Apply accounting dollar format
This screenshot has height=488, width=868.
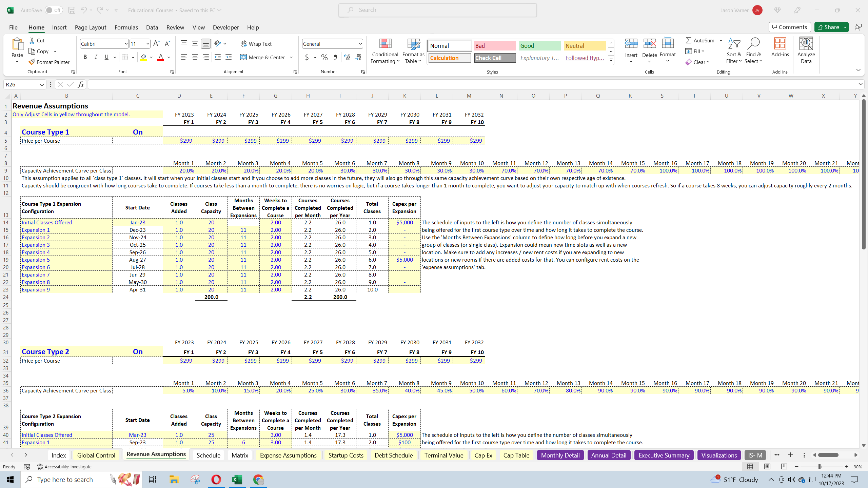click(x=307, y=57)
